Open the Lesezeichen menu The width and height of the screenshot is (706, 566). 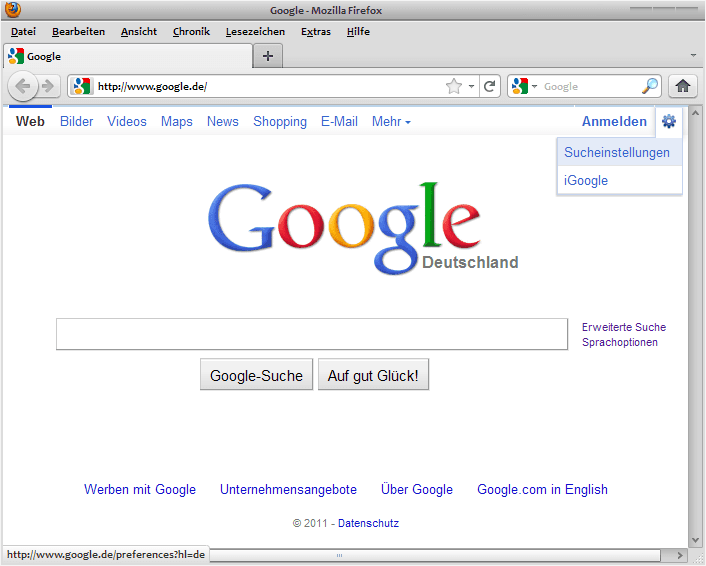tap(255, 32)
